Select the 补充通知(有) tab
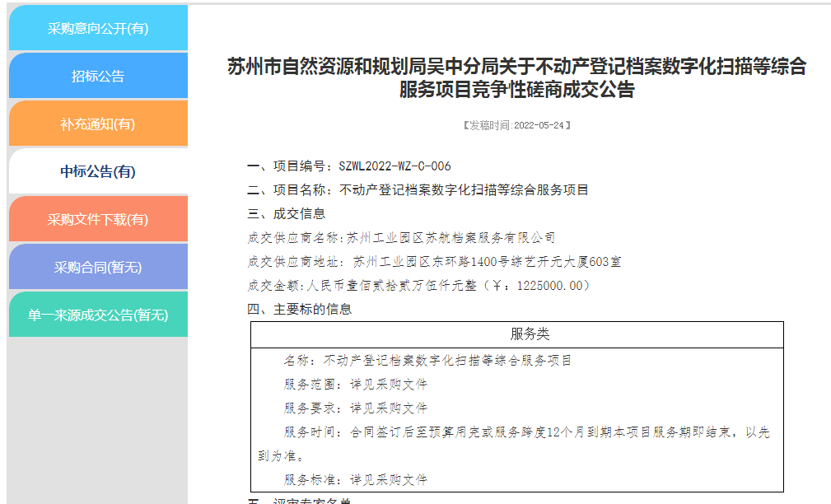 click(x=98, y=124)
